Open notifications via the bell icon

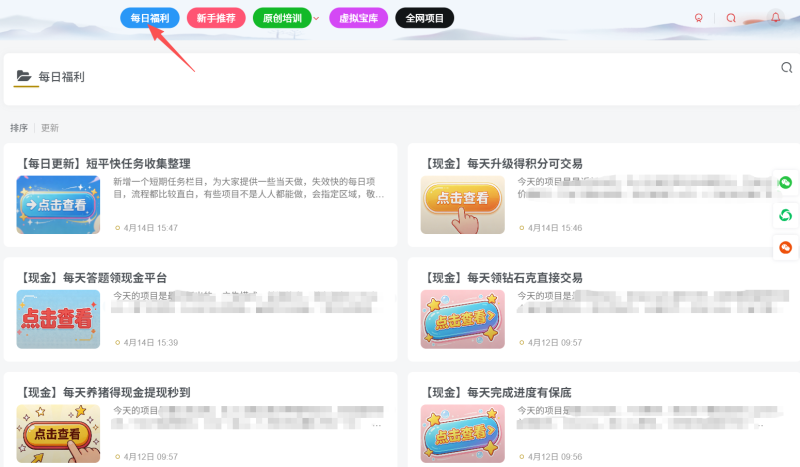[775, 18]
